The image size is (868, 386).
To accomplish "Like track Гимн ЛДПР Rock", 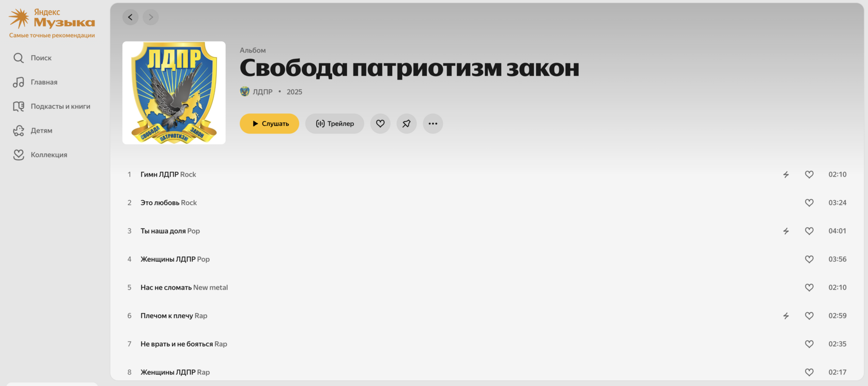I will (809, 174).
